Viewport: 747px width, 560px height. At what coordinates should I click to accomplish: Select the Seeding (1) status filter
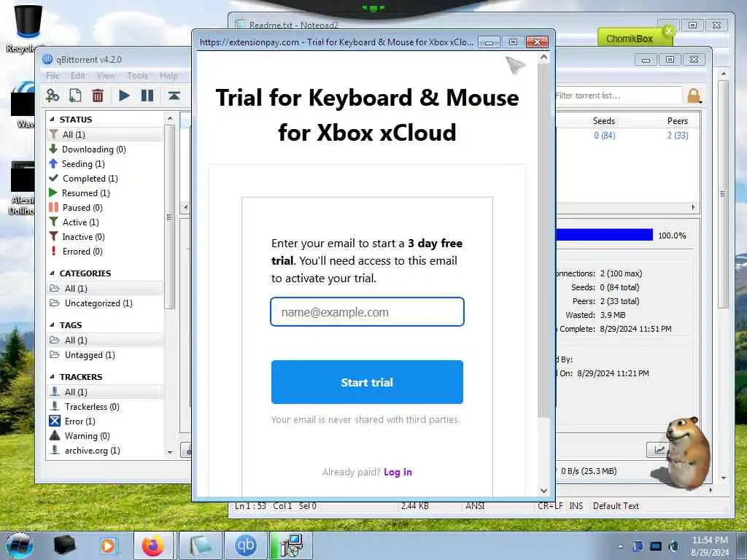coord(83,164)
